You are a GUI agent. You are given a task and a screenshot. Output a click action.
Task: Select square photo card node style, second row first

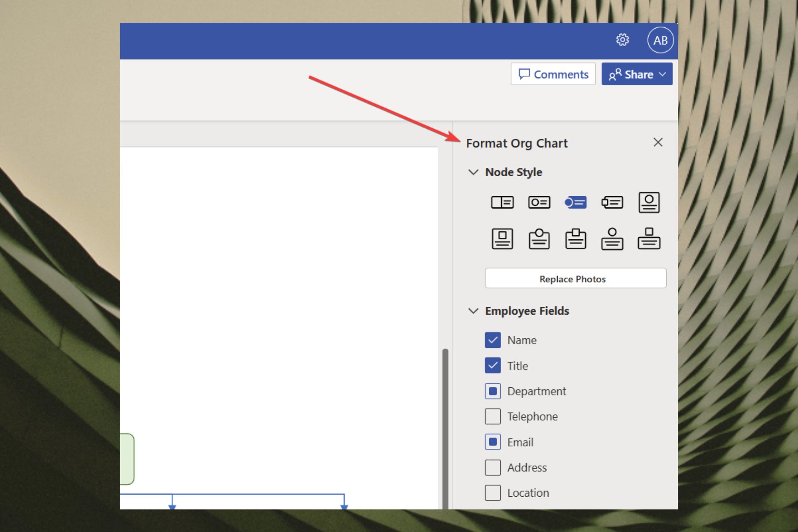click(502, 239)
